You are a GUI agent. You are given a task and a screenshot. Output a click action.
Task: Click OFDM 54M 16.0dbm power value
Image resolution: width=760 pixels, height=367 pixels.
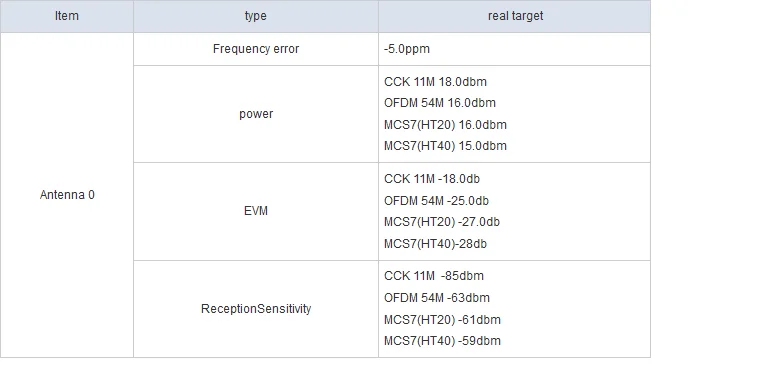point(440,103)
